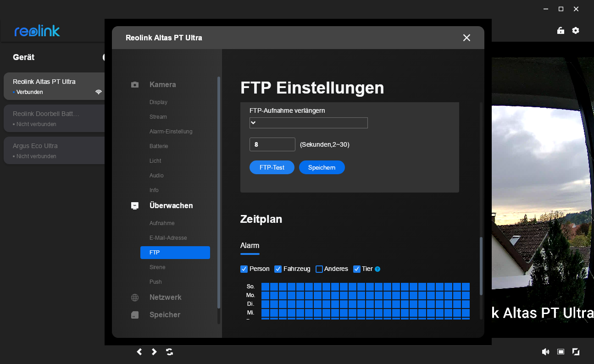Open the Info page

click(x=154, y=190)
